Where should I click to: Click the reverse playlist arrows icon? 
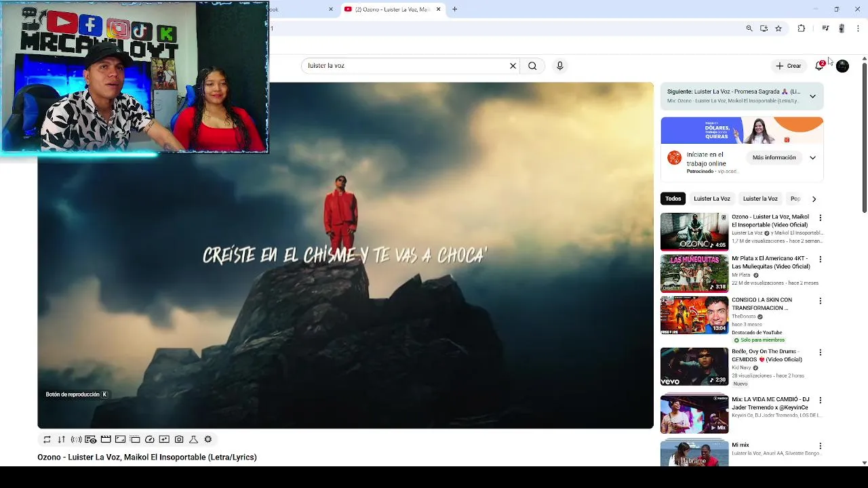61,439
